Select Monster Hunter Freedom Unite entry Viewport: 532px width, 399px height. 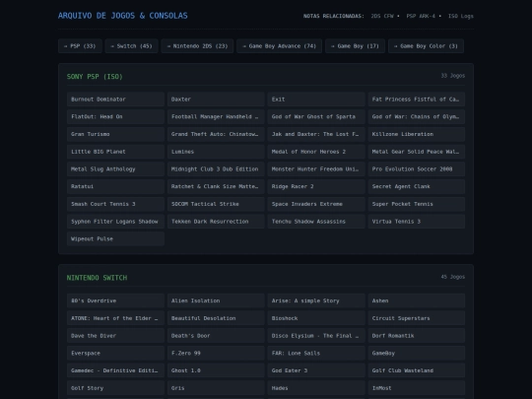pyautogui.click(x=316, y=169)
